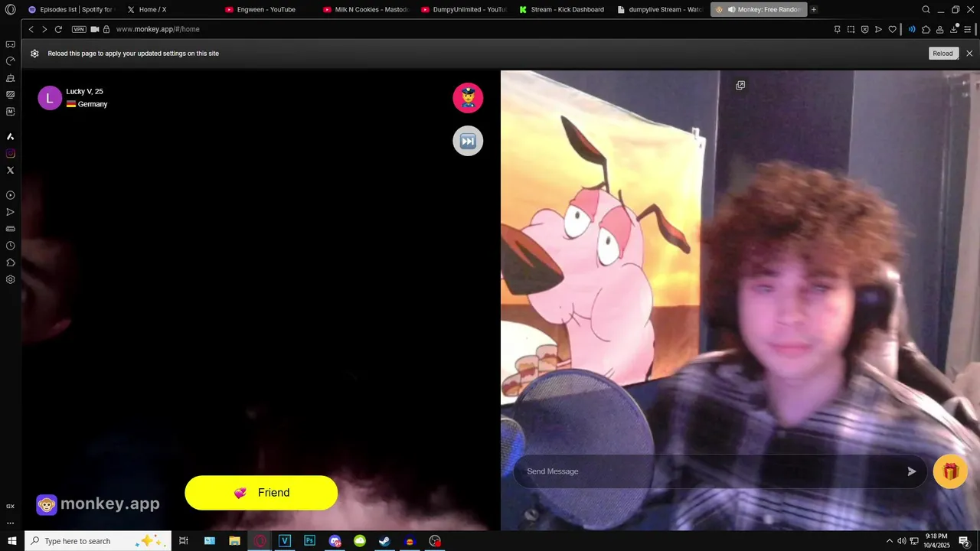Click the blue sound waves toolbar icon

tap(911, 29)
